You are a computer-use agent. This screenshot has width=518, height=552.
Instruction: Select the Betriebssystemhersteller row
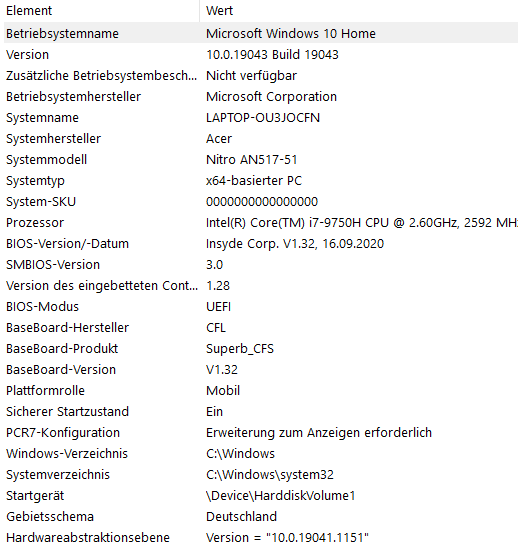coord(261,96)
